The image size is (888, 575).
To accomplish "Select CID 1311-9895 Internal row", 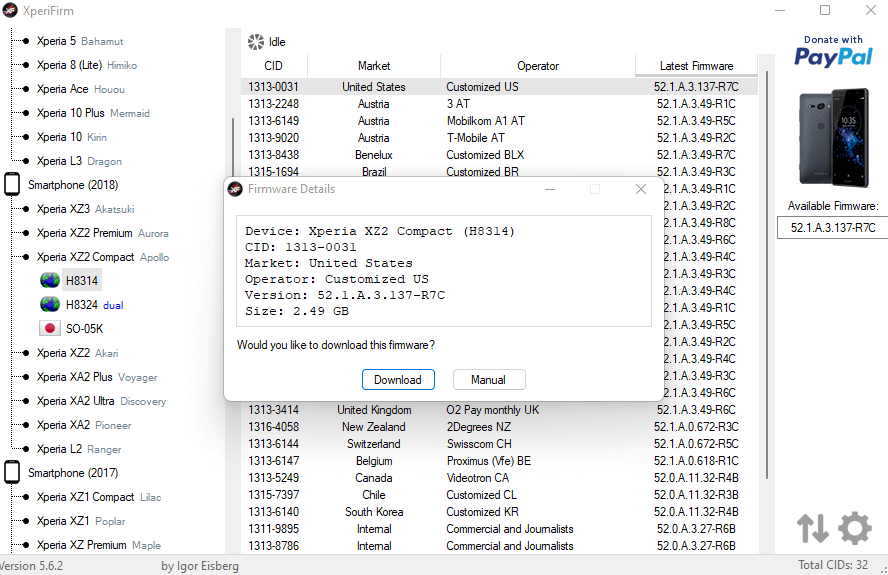I will pos(499,529).
